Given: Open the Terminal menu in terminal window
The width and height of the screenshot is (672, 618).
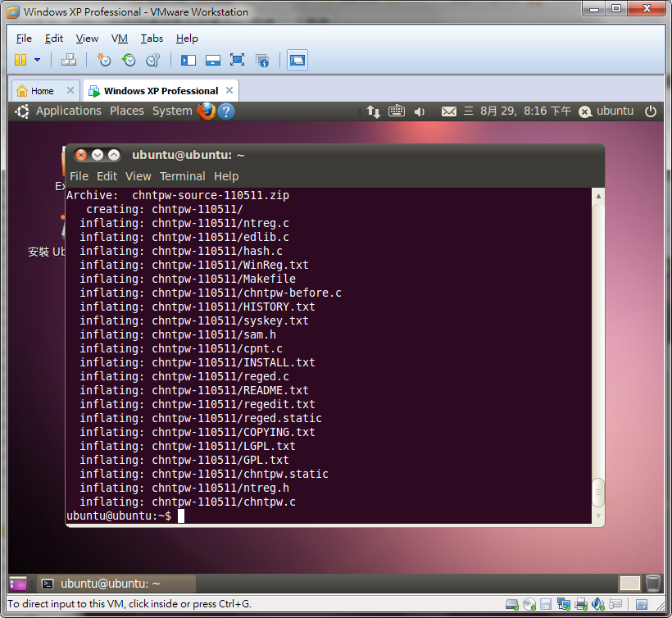Looking at the screenshot, I should [x=182, y=176].
